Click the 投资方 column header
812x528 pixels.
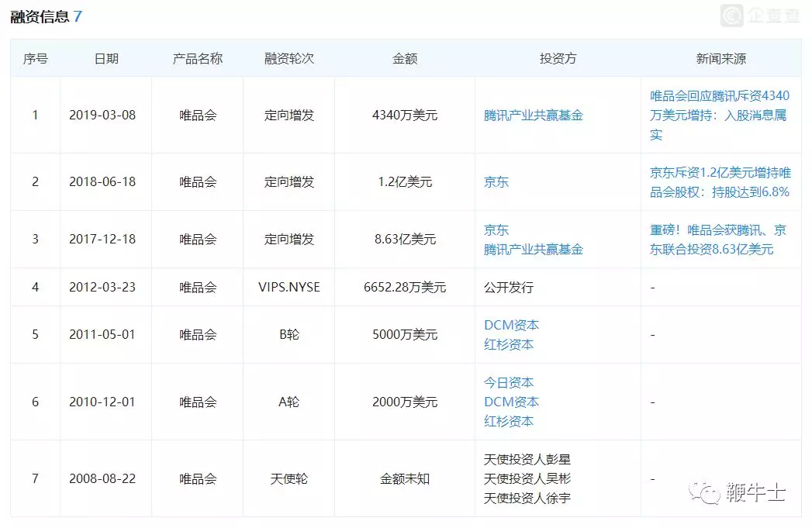tap(558, 58)
